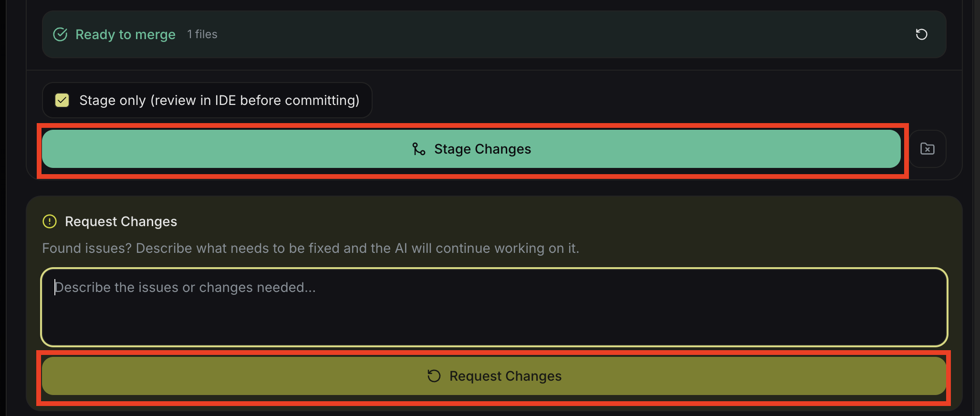This screenshot has width=980, height=416.
Task: Focus the 'Describe the issues or changes needed' field
Action: [x=494, y=307]
